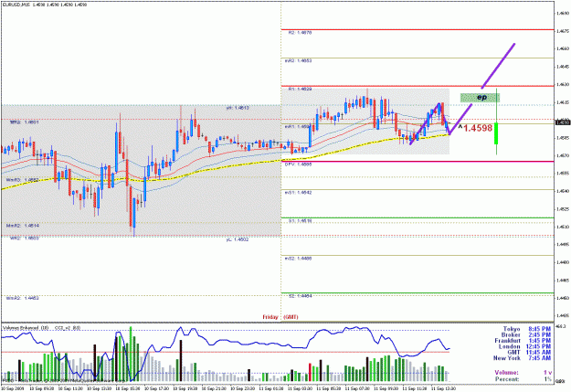The height and width of the screenshot is (392, 571).
Task: Click the 1.4630 tick on the price axis
Action: click(563, 84)
